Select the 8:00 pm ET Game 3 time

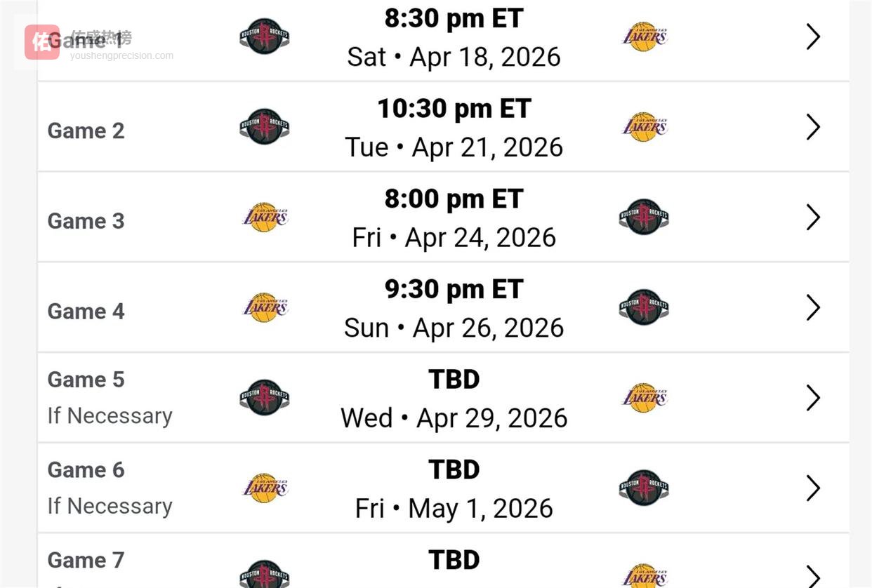tap(454, 199)
